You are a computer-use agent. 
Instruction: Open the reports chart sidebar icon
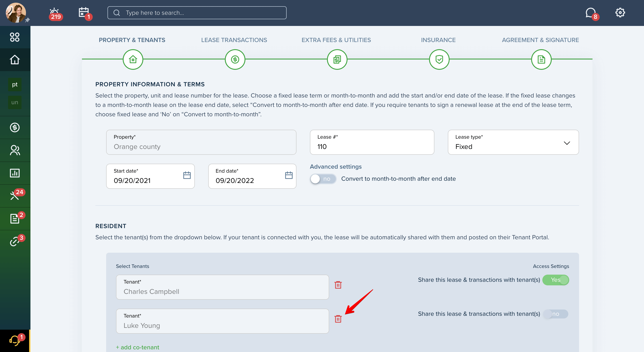pyautogui.click(x=15, y=173)
